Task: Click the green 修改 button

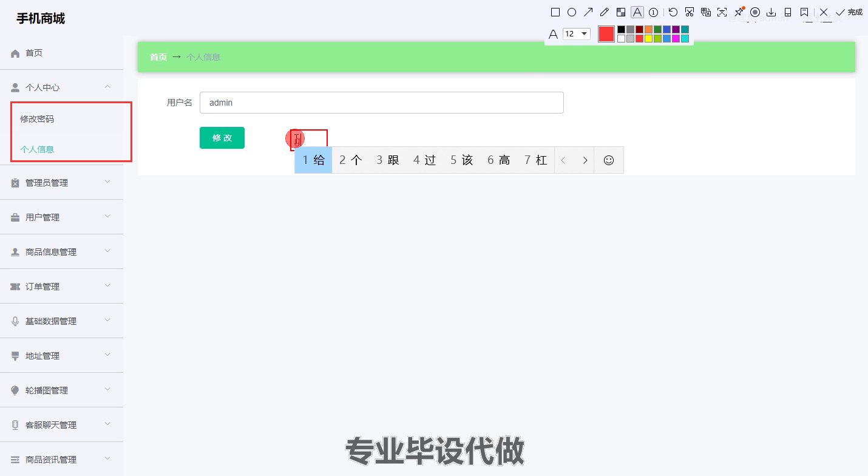Action: [222, 138]
